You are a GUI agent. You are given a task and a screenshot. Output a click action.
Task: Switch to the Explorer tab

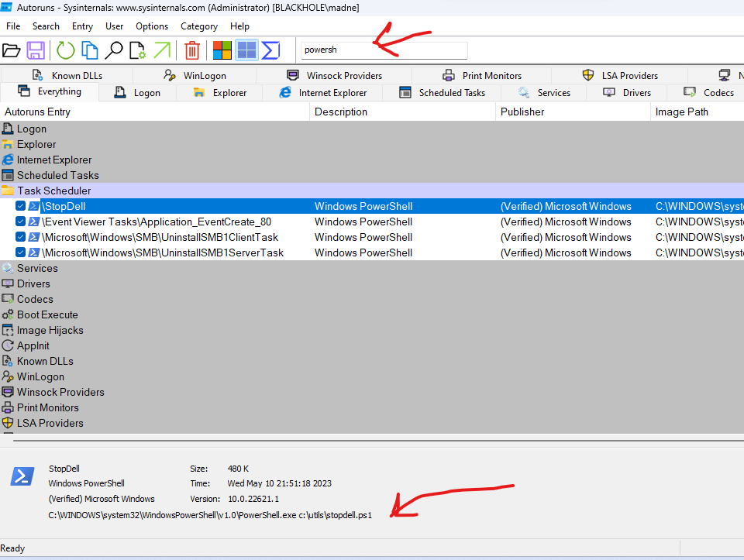[x=219, y=93]
